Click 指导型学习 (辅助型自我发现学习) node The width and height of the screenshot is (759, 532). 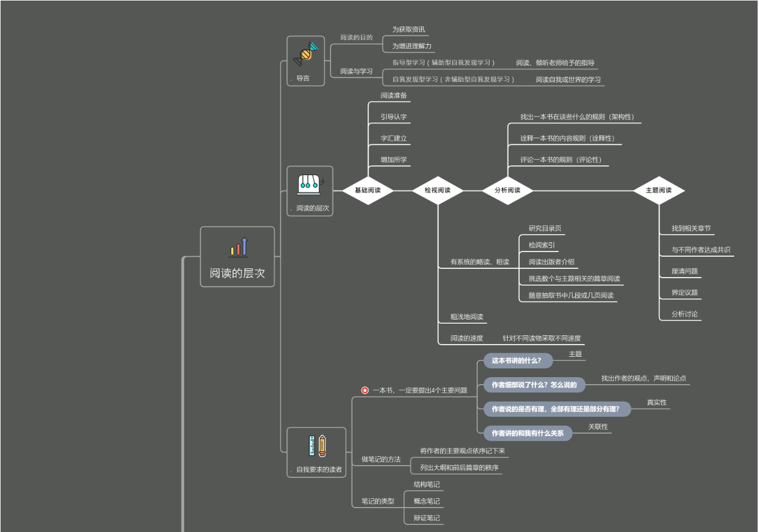(x=444, y=63)
